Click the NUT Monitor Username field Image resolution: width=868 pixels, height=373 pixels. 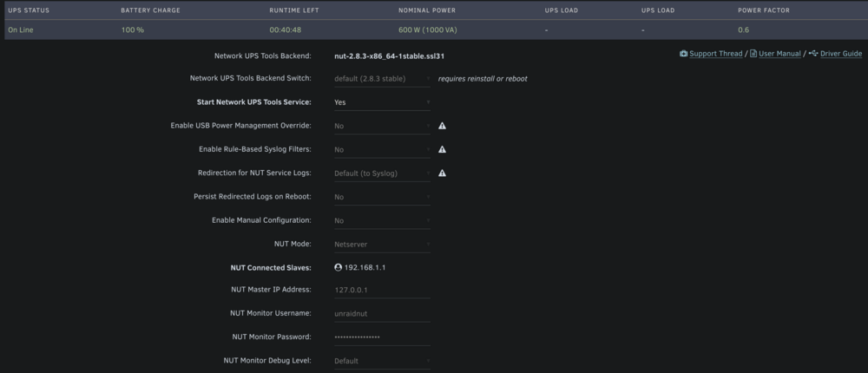382,314
